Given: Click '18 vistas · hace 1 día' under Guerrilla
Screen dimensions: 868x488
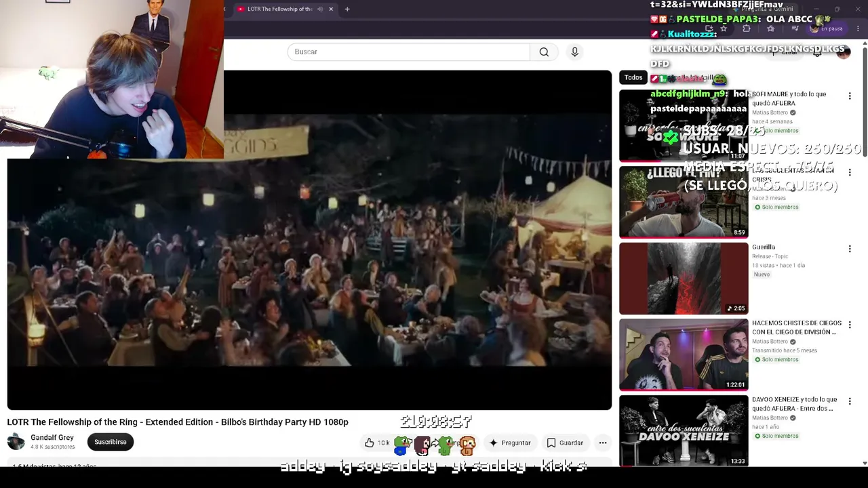Looking at the screenshot, I should (x=778, y=266).
